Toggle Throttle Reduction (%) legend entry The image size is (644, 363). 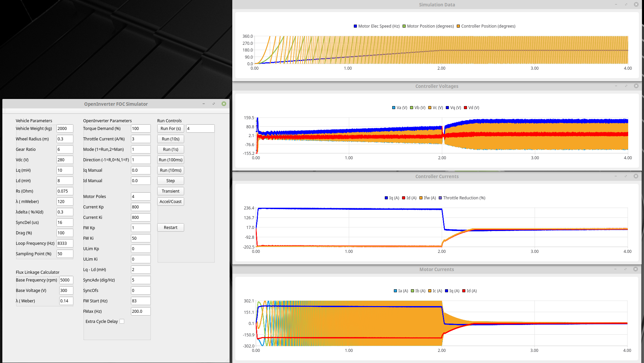tap(462, 198)
